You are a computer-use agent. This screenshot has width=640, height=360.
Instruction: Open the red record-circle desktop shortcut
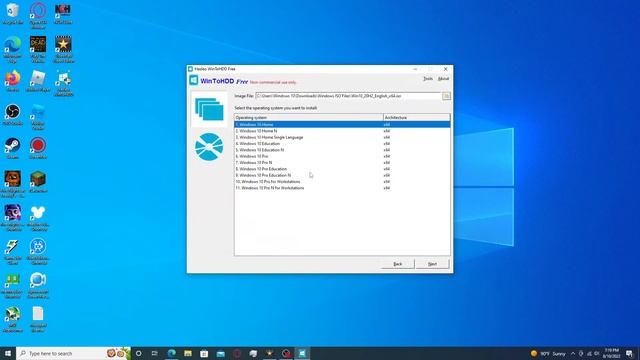38,146
